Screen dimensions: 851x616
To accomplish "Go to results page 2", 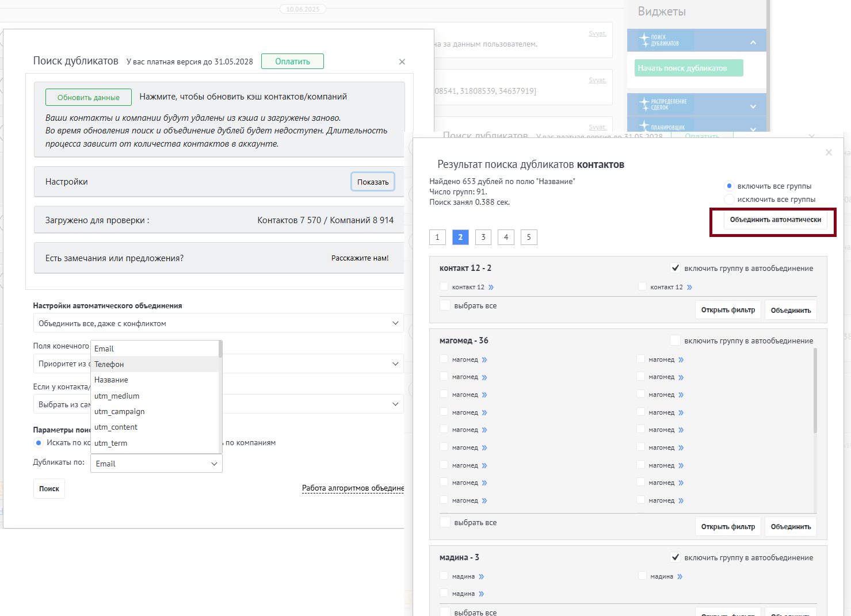I will (x=460, y=237).
